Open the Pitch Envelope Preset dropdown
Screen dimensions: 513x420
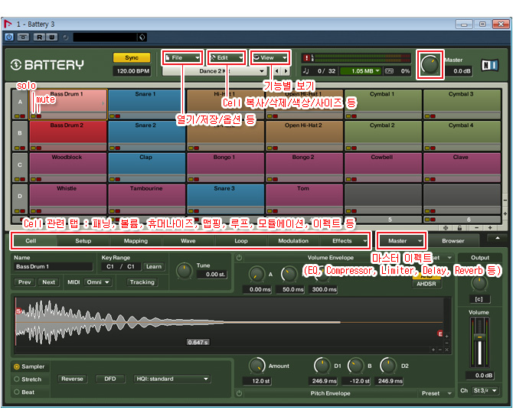[436, 393]
